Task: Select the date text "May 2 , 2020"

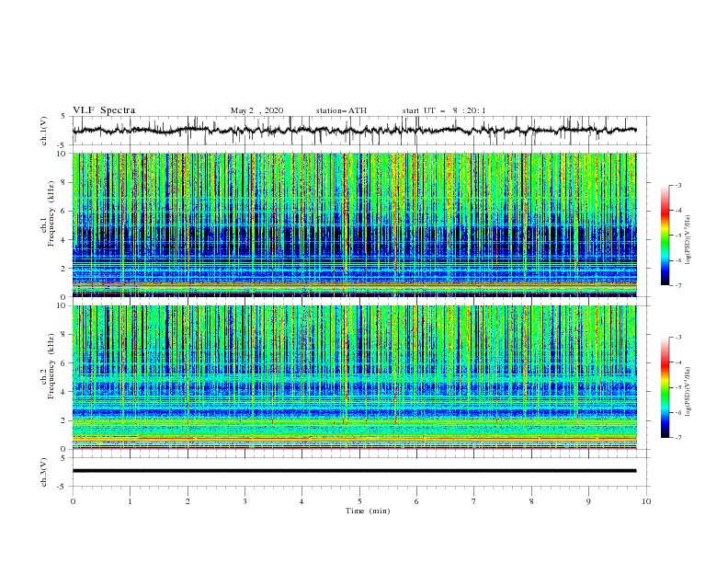Action: pos(256,110)
